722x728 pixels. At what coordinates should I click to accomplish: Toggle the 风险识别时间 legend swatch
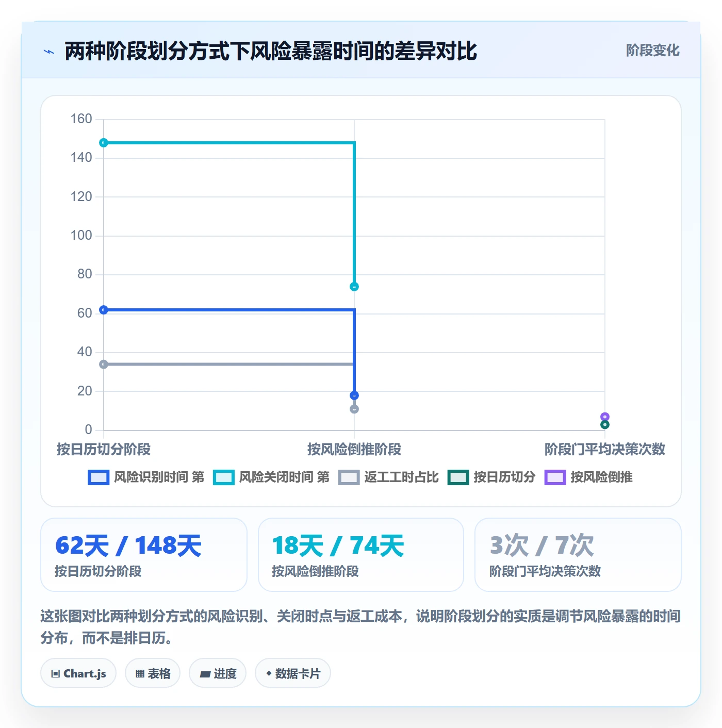click(x=99, y=477)
